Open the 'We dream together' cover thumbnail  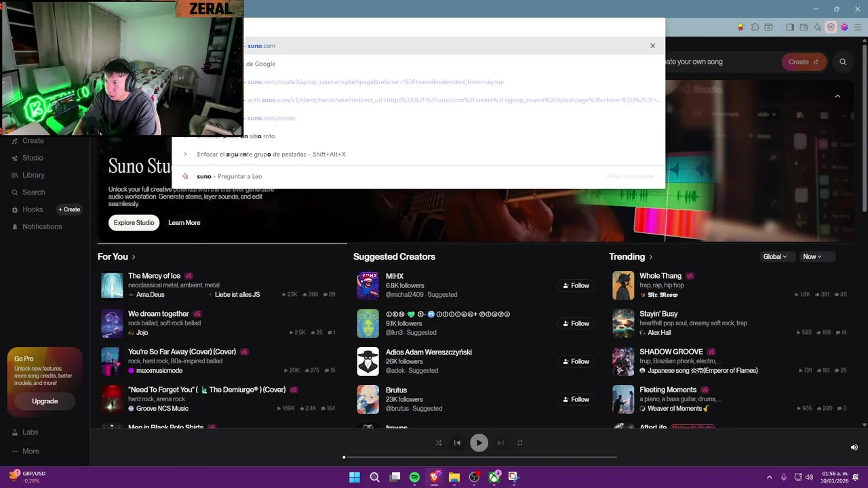112,323
